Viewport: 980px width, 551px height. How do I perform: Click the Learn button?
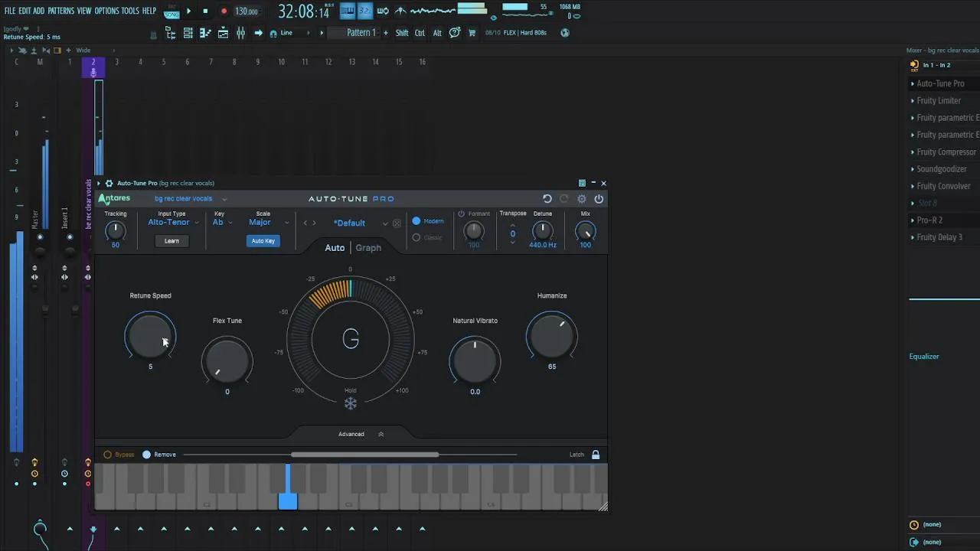[171, 241]
